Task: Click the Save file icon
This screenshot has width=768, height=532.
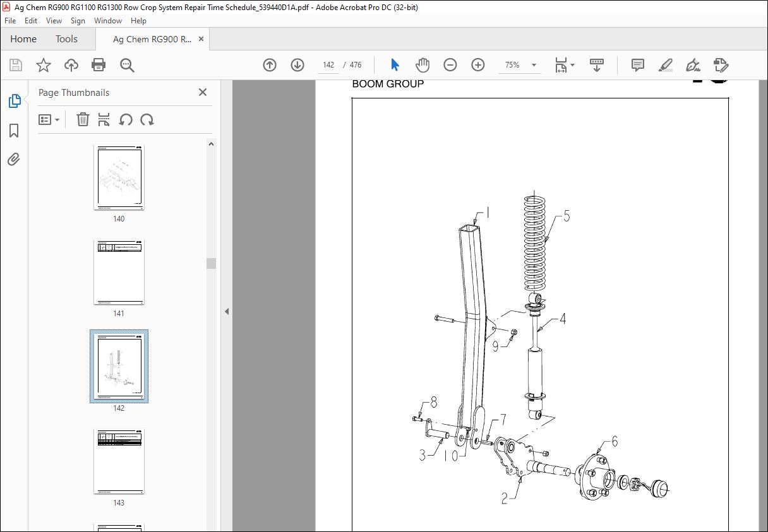Action: tap(16, 65)
